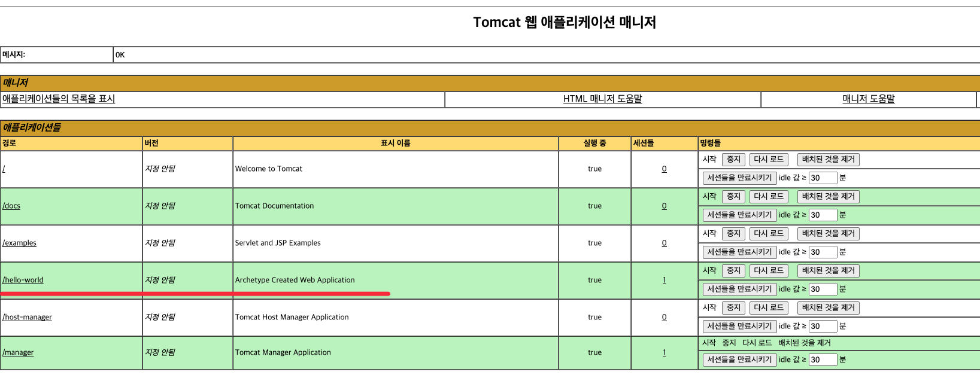980x378 pixels.
Task: Select the 'Servlet and JSP Examples' display name
Action: [x=278, y=243]
